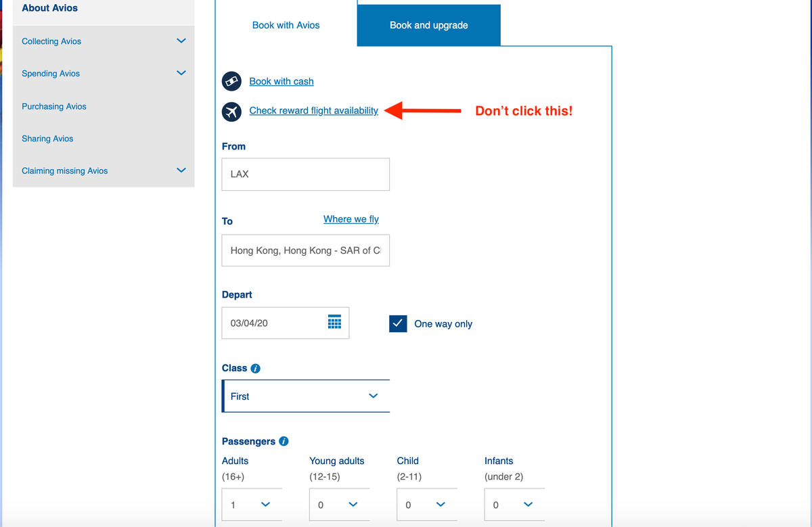This screenshot has height=527, width=812.
Task: Click the info icon beside Passengers
Action: (284, 441)
